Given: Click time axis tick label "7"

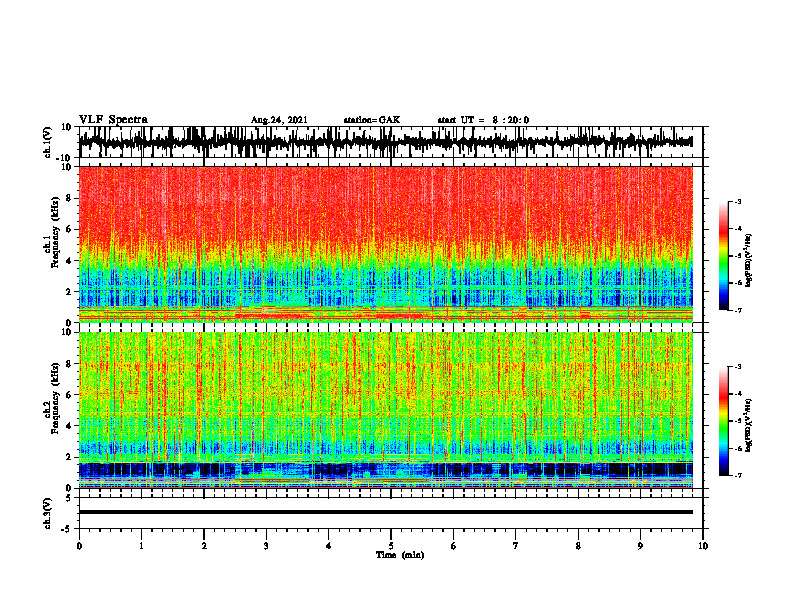Looking at the screenshot, I should 516,546.
